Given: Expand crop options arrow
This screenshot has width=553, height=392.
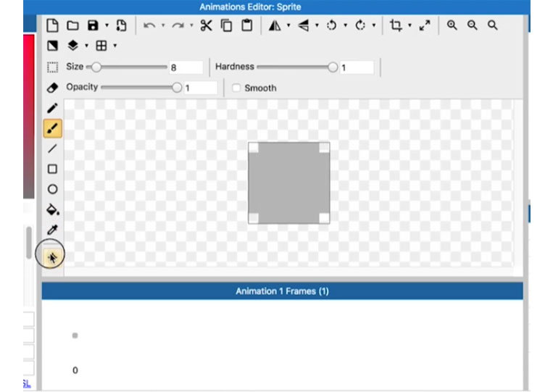Looking at the screenshot, I should [x=409, y=25].
